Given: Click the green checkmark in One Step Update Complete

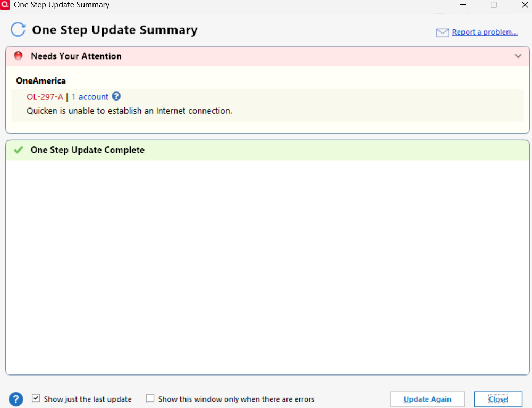Looking at the screenshot, I should click(x=19, y=150).
